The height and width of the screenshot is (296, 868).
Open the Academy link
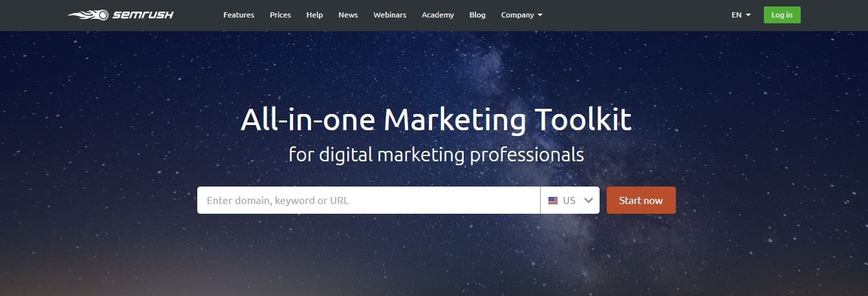click(x=438, y=15)
